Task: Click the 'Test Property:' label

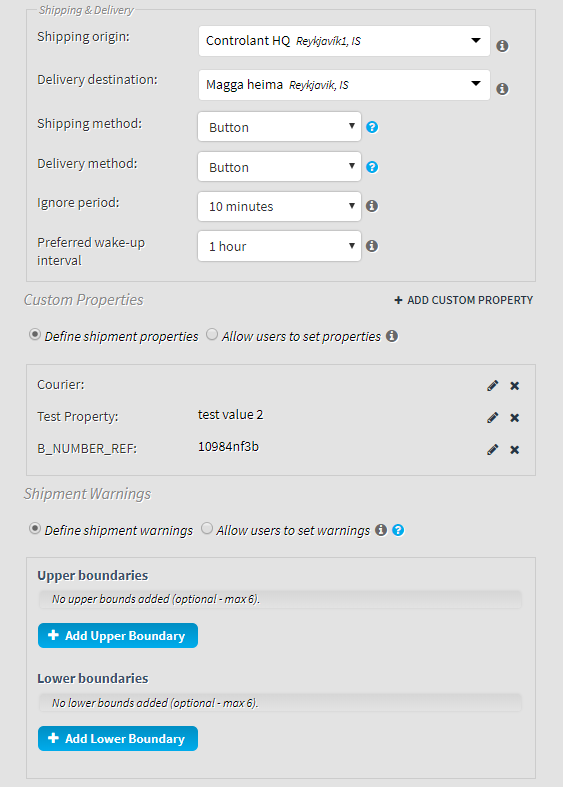Action: tap(78, 417)
